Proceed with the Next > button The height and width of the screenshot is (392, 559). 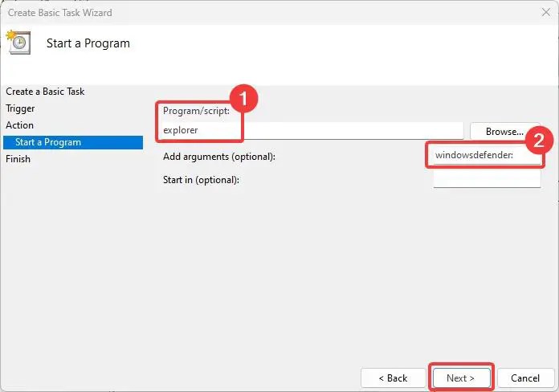click(x=461, y=378)
